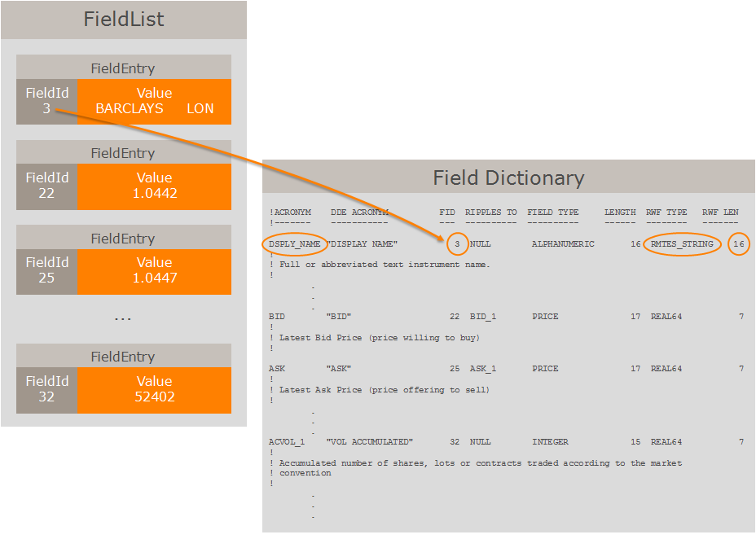Click the last FieldEntry header above FieldId 32

[124, 356]
